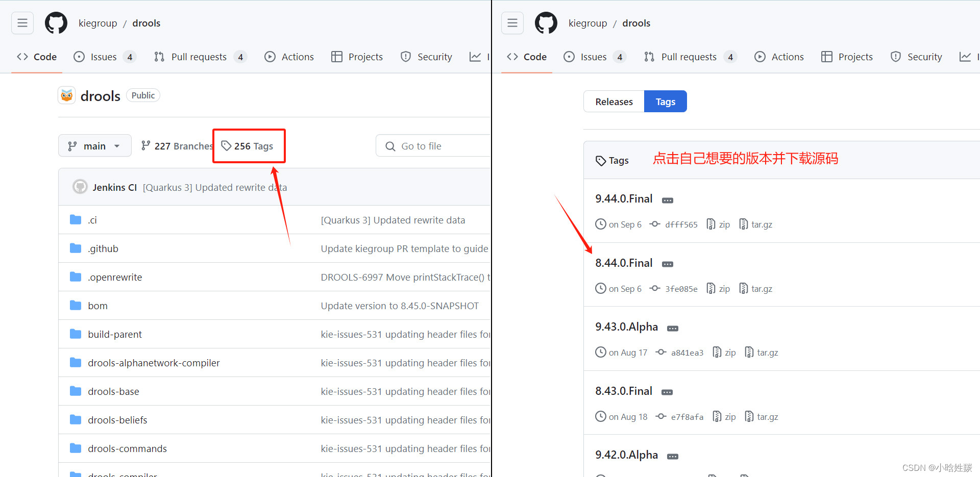Image resolution: width=980 pixels, height=477 pixels.
Task: Click drools-commands folder icon
Action: pyautogui.click(x=76, y=448)
